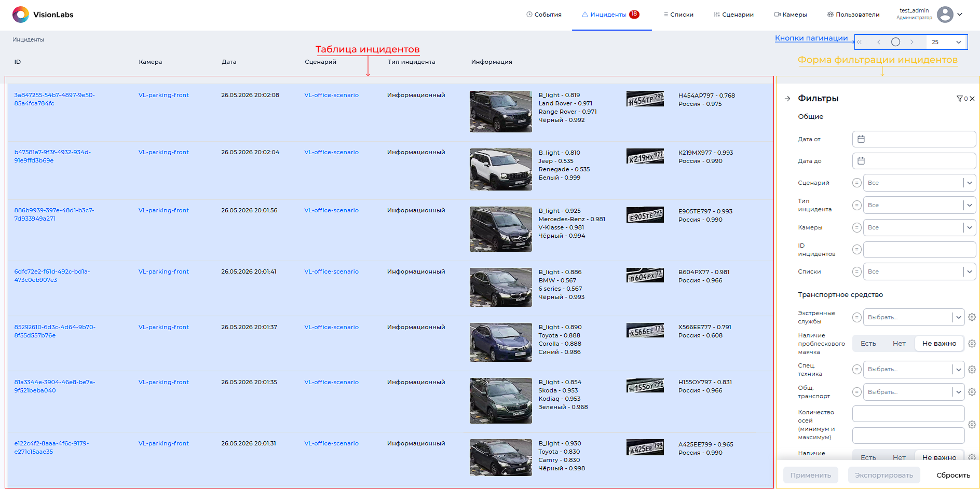Open gear settings for Количество осей
The width and height of the screenshot is (980, 489).
pos(972,425)
